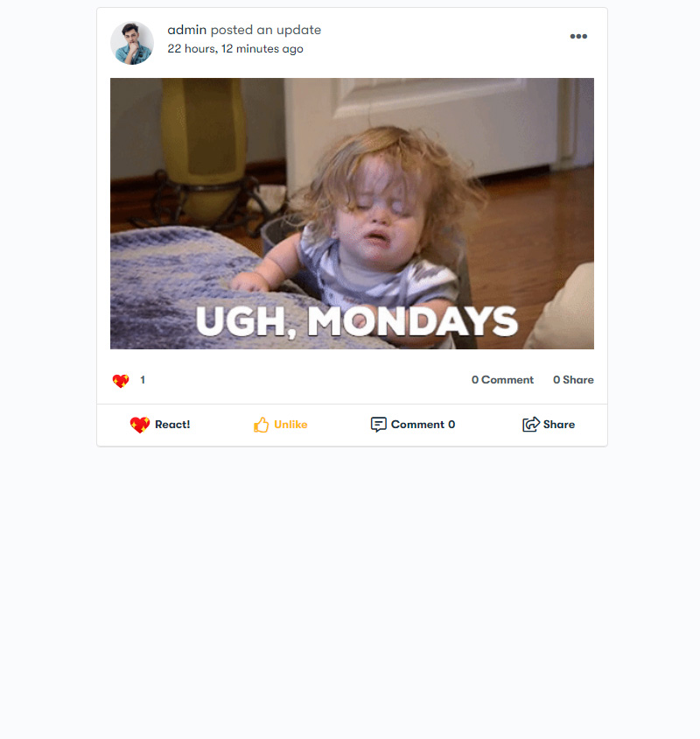Open the admin username link
Screen dimensions: 700x739
click(x=187, y=30)
